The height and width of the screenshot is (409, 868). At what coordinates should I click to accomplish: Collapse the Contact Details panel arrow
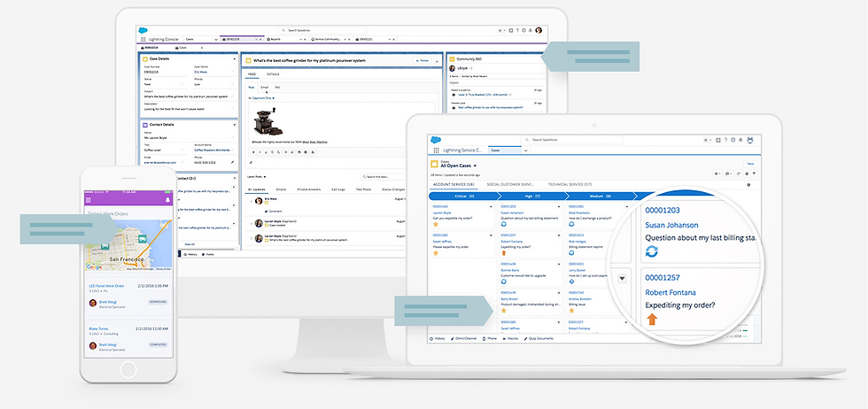[x=234, y=125]
